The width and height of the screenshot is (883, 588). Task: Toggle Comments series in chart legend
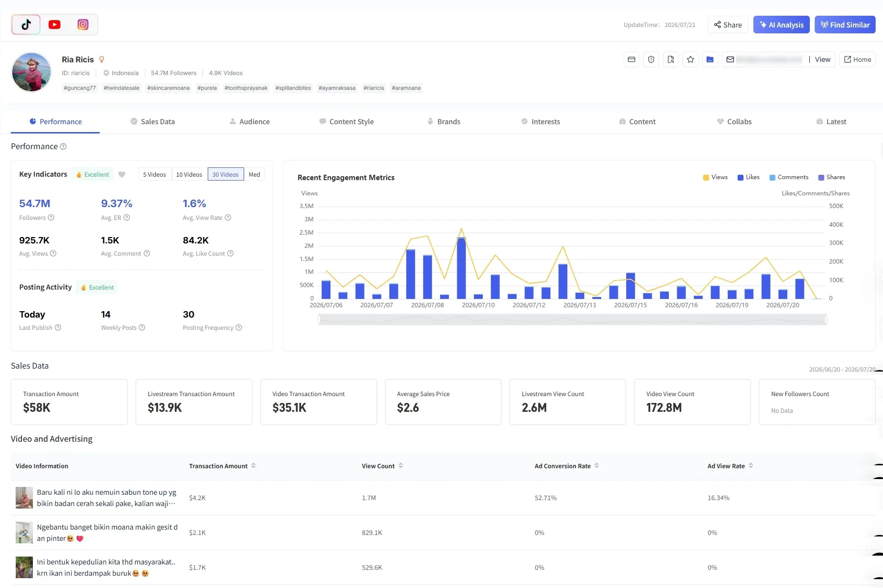[789, 177]
